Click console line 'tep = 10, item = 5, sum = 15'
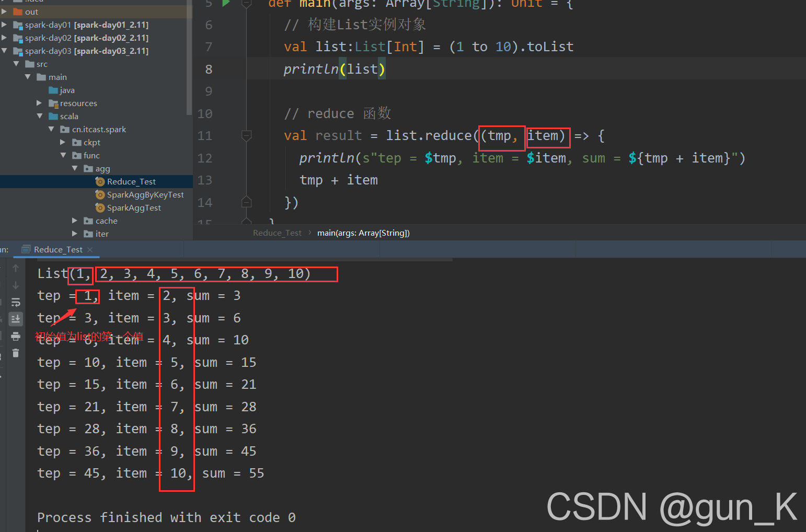The image size is (806, 532). [146, 362]
